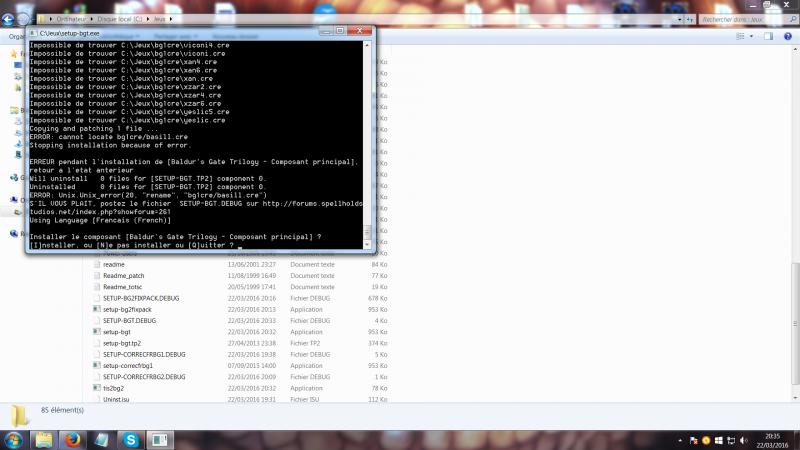Toggle the Explorer preview pane
Image resolution: width=800 pixels, height=450 pixels.
(x=768, y=36)
